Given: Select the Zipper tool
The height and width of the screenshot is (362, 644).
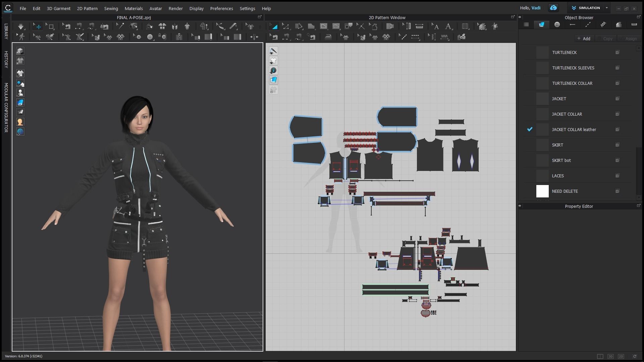Looking at the screenshot, I should (x=179, y=37).
